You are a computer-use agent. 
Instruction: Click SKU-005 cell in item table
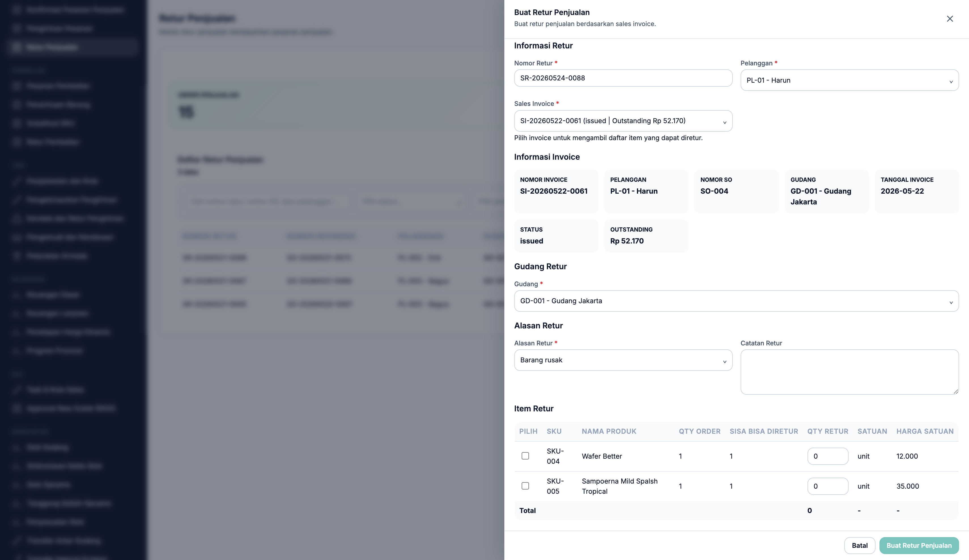[x=555, y=486]
